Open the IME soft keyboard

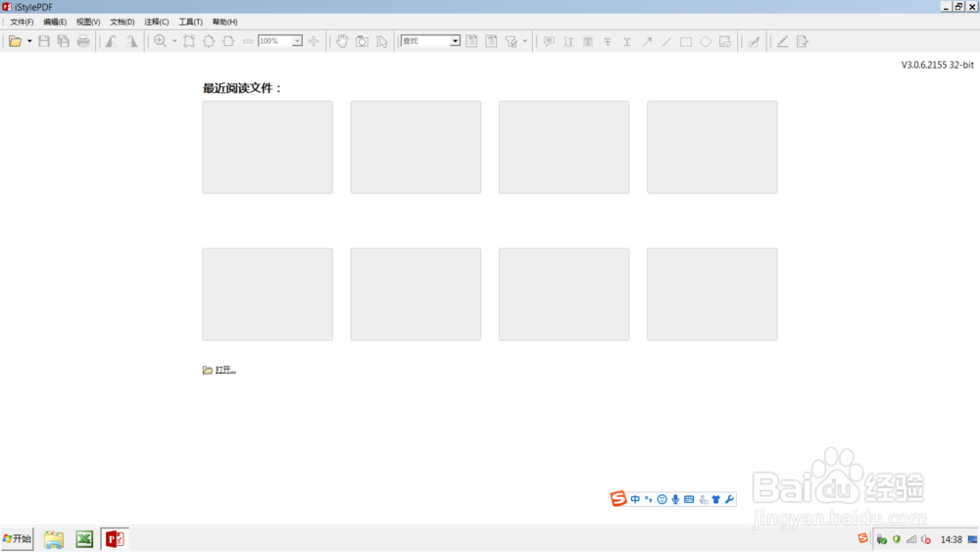point(689,499)
